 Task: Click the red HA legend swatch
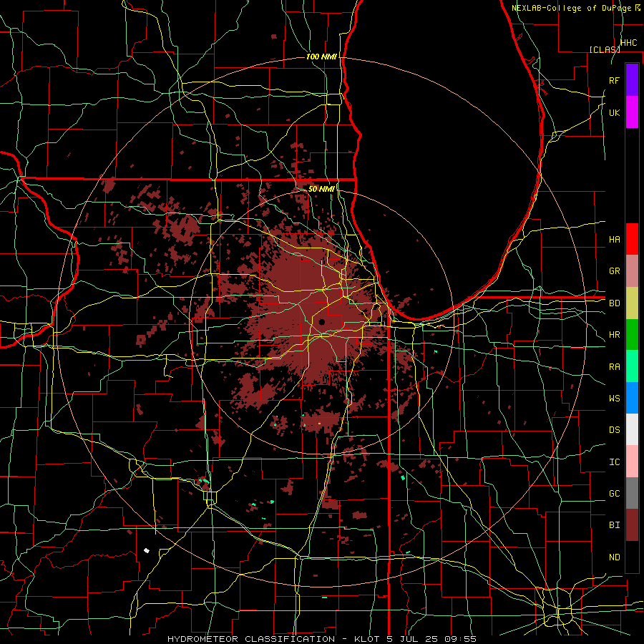[x=632, y=239]
